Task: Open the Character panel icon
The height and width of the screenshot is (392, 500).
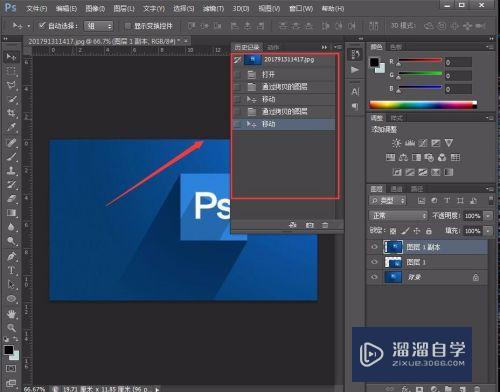Action: click(x=355, y=91)
